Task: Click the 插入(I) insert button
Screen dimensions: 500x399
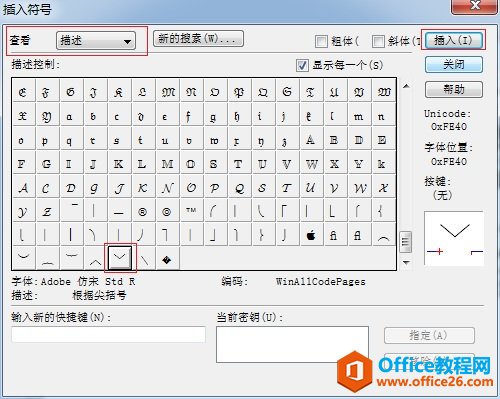Action: [x=453, y=40]
